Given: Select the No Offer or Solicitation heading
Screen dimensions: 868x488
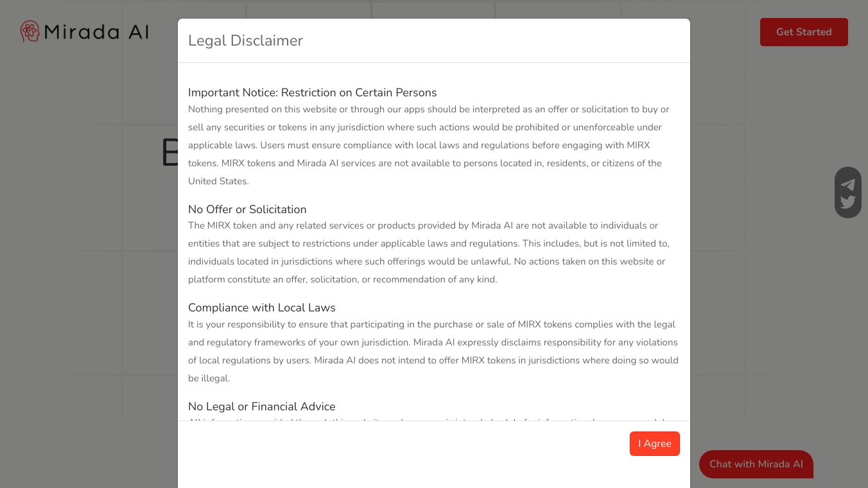Looking at the screenshot, I should [x=247, y=209].
